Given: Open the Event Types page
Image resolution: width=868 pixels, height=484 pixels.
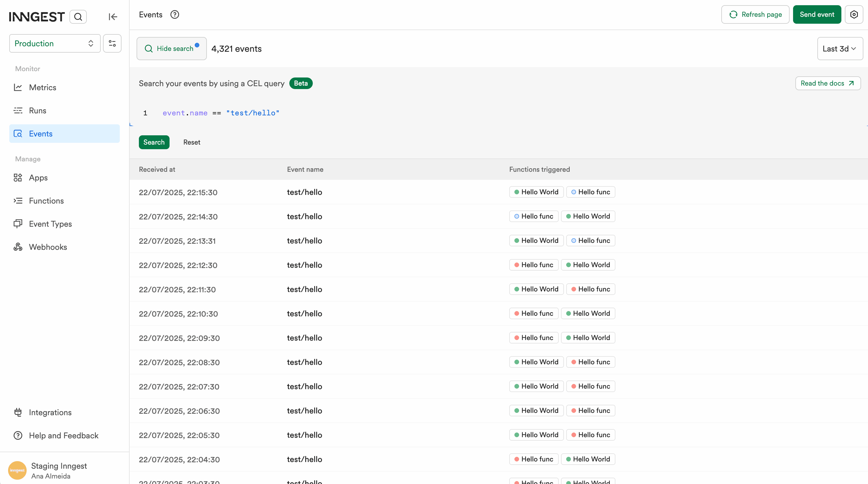Looking at the screenshot, I should (50, 224).
